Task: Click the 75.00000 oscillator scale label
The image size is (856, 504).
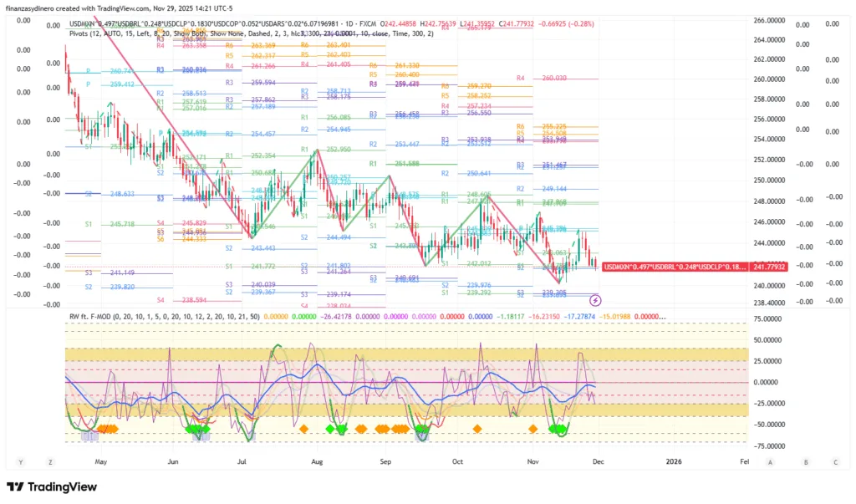Action: pos(767,319)
